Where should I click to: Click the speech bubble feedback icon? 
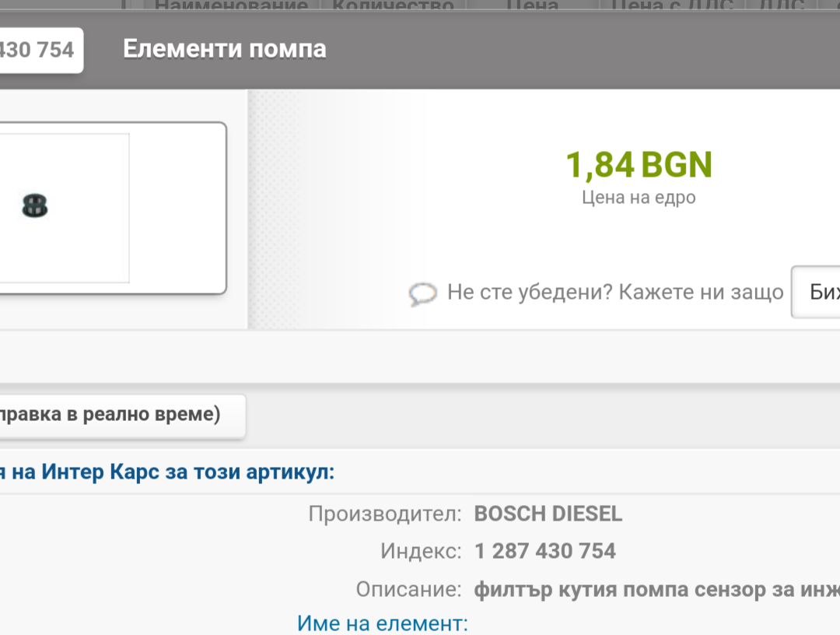pos(422,294)
